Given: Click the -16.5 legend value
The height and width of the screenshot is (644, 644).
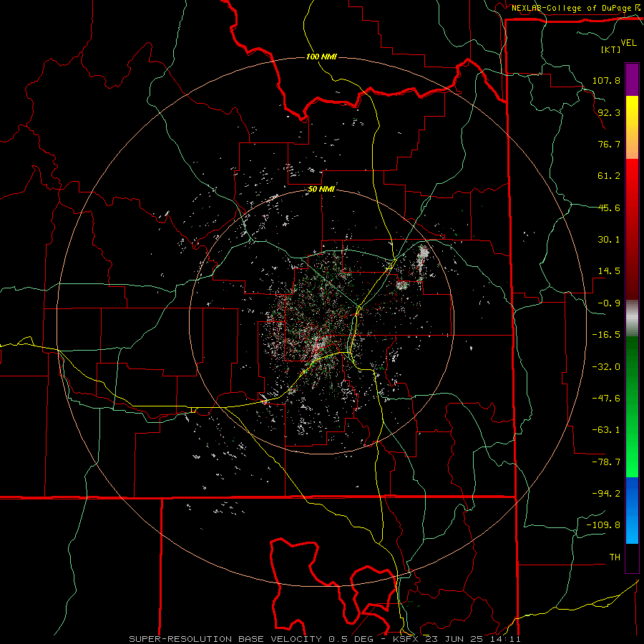Looking at the screenshot, I should coord(606,335).
